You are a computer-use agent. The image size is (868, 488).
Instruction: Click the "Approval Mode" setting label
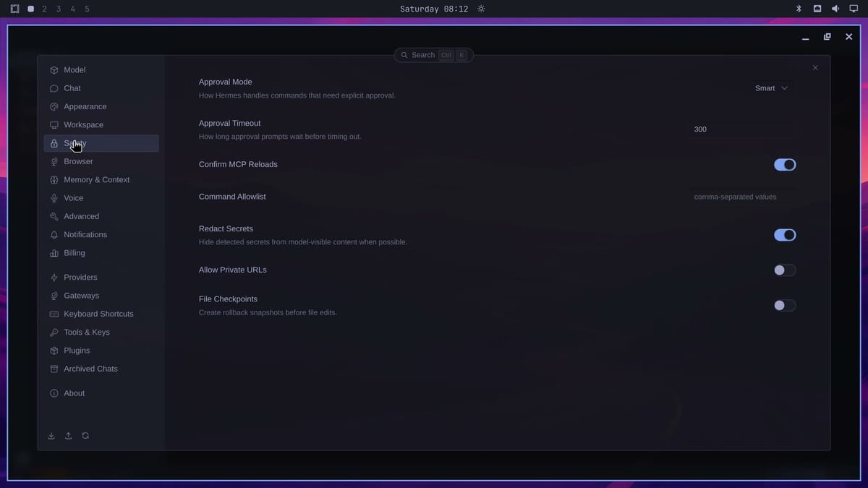coord(226,82)
